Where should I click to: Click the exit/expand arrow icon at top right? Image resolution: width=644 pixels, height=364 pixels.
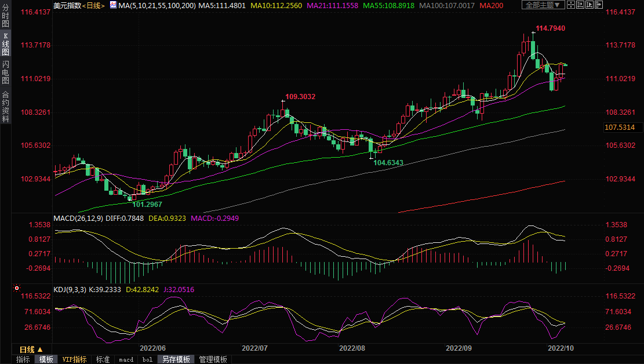click(599, 5)
